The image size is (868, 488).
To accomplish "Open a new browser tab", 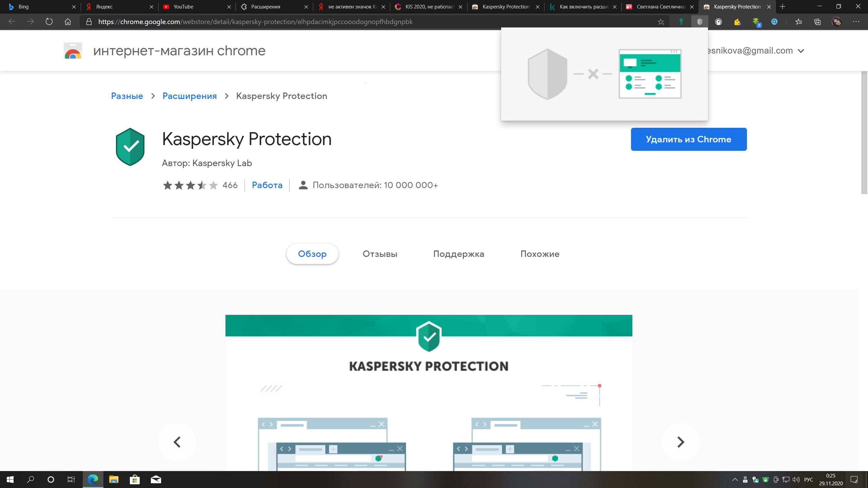I will 783,7.
